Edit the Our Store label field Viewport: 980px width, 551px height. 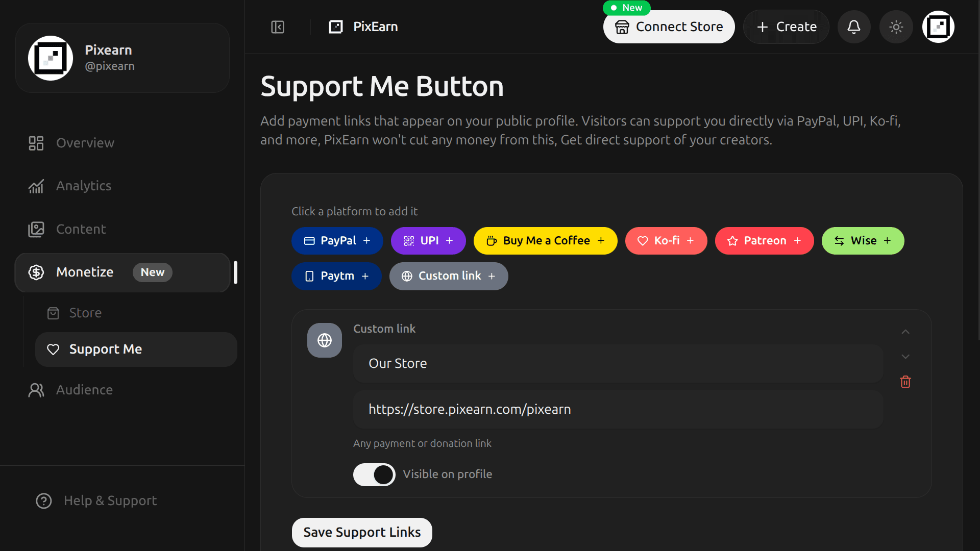(x=618, y=363)
